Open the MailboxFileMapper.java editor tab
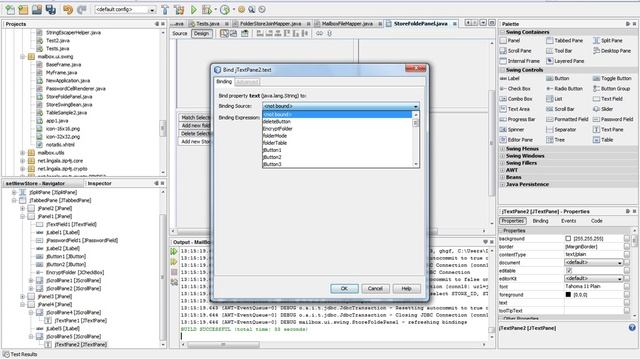Screen dimensions: 640x360 (347, 24)
